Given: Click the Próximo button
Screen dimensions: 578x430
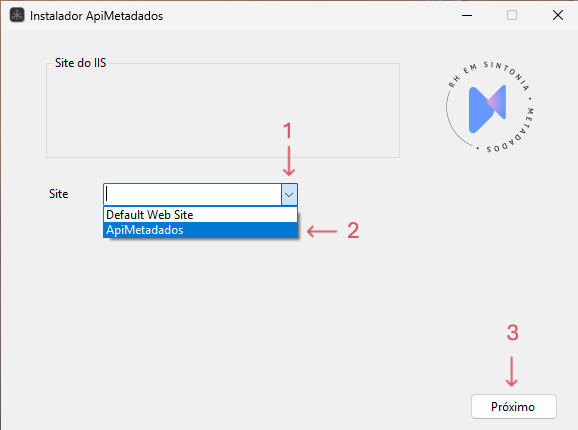Looking at the screenshot, I should pos(513,406).
